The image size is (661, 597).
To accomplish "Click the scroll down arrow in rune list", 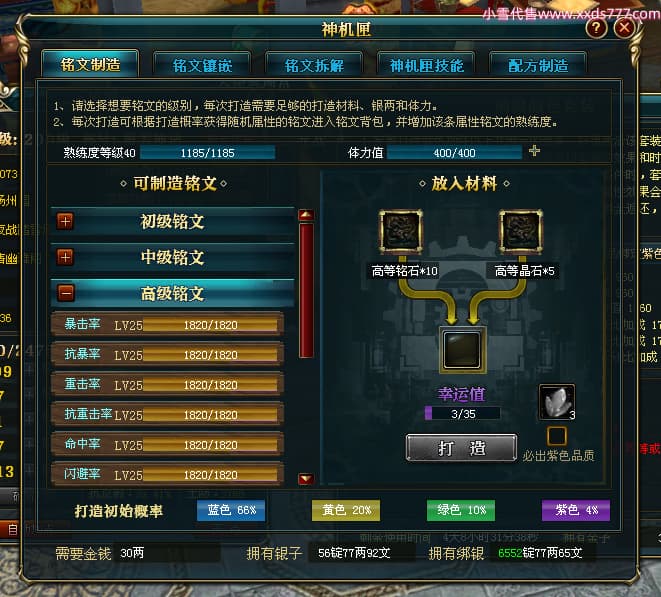I will click(306, 479).
